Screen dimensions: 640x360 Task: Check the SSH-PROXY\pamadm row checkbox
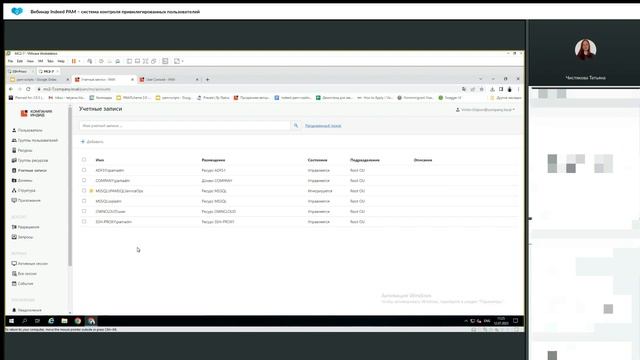[84, 222]
